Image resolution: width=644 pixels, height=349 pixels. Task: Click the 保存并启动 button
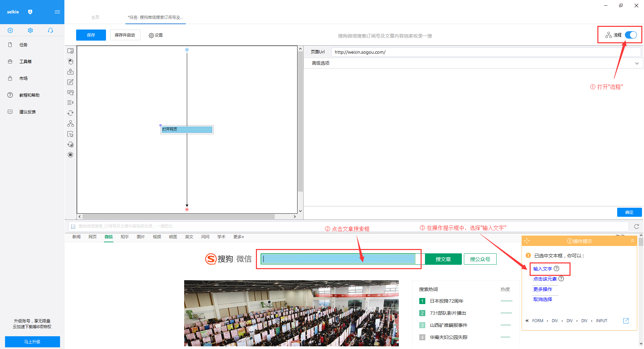pos(125,35)
